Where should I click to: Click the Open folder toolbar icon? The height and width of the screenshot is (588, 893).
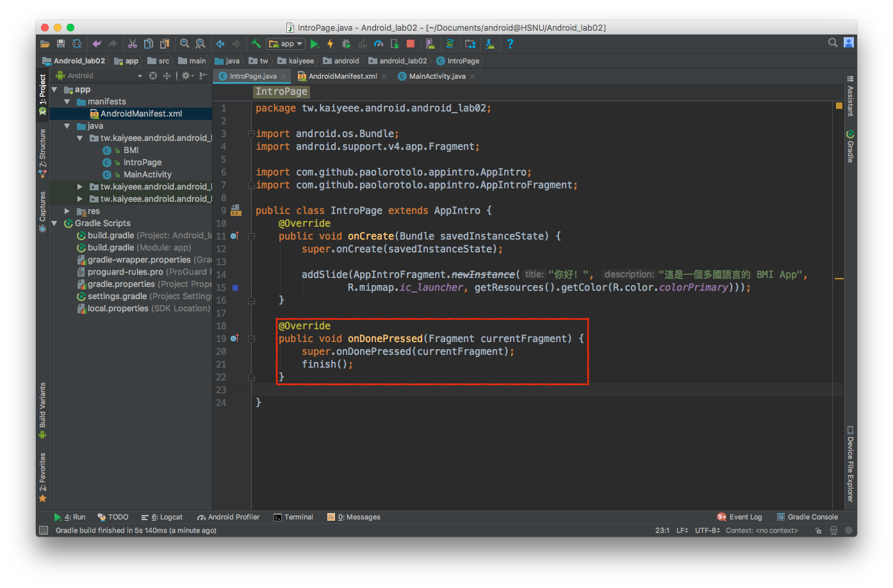[x=45, y=44]
